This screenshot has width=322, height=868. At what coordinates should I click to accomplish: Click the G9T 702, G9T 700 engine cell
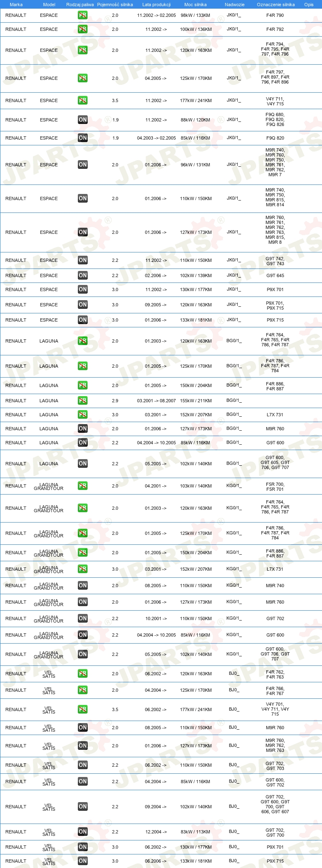click(275, 833)
